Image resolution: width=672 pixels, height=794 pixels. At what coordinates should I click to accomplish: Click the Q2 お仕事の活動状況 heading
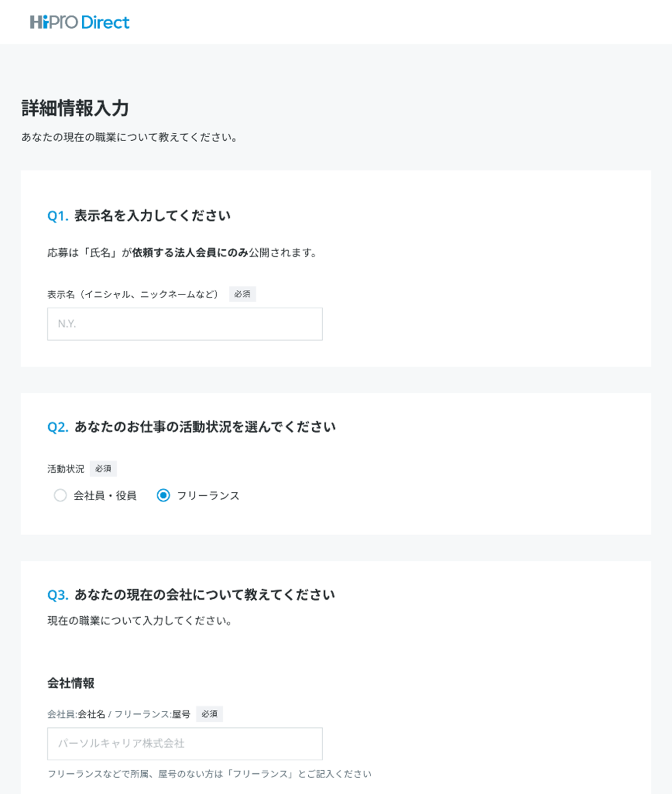point(191,427)
